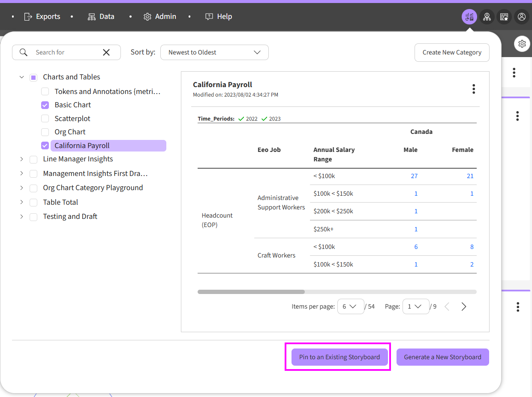Uncheck the Basic Chart checkbox
The image size is (532, 397).
pos(45,105)
